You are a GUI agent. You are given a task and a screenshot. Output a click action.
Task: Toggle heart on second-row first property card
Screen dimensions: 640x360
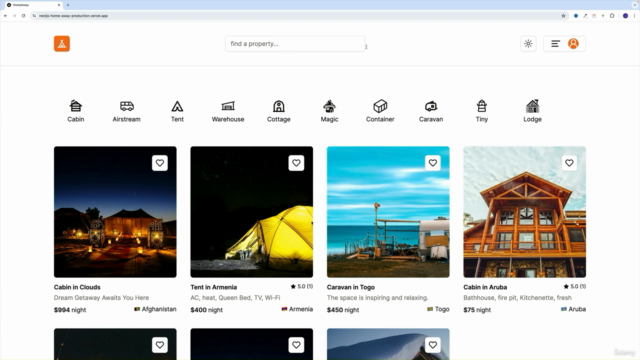[x=160, y=345]
